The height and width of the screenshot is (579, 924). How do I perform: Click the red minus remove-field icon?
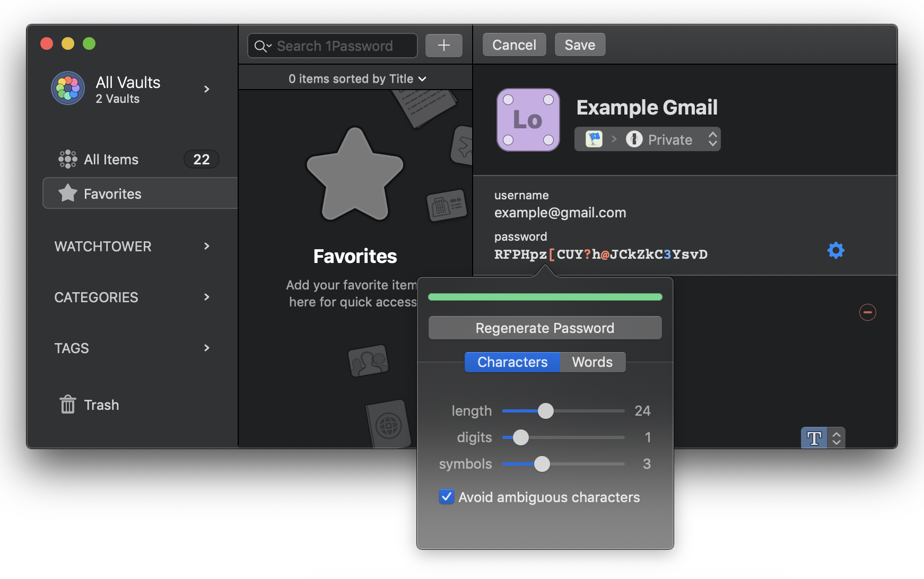(868, 312)
